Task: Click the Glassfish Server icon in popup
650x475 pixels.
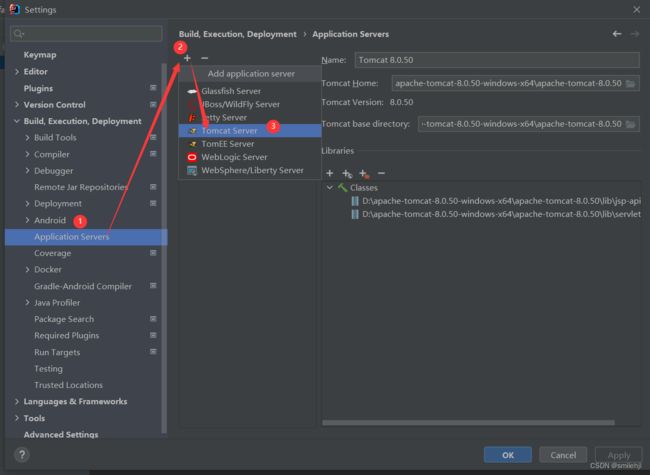Action: click(192, 91)
